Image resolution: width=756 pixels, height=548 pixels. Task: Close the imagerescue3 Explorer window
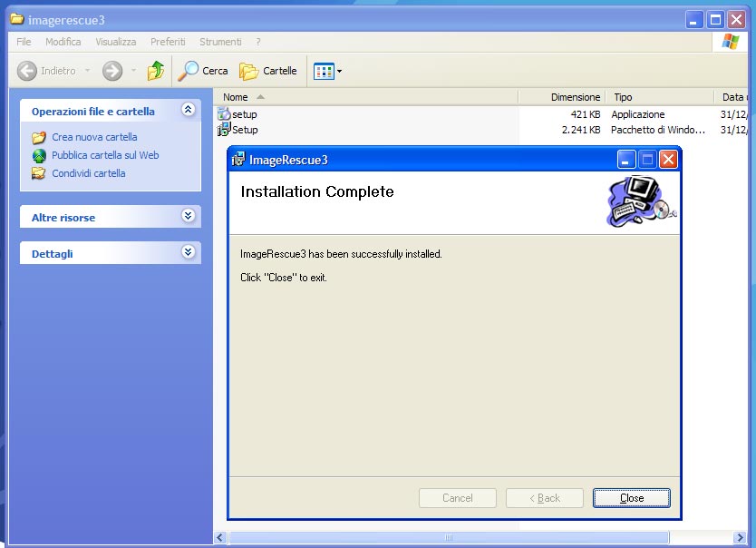pos(737,20)
